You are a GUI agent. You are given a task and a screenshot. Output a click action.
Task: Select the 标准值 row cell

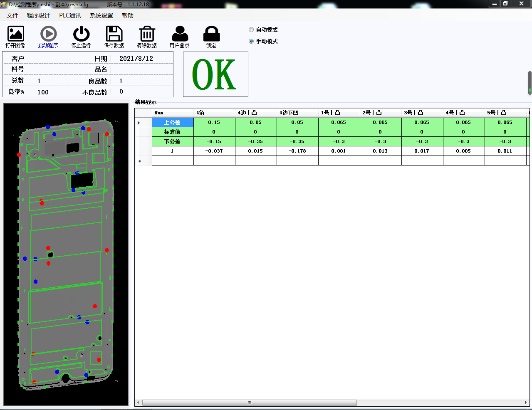173,132
